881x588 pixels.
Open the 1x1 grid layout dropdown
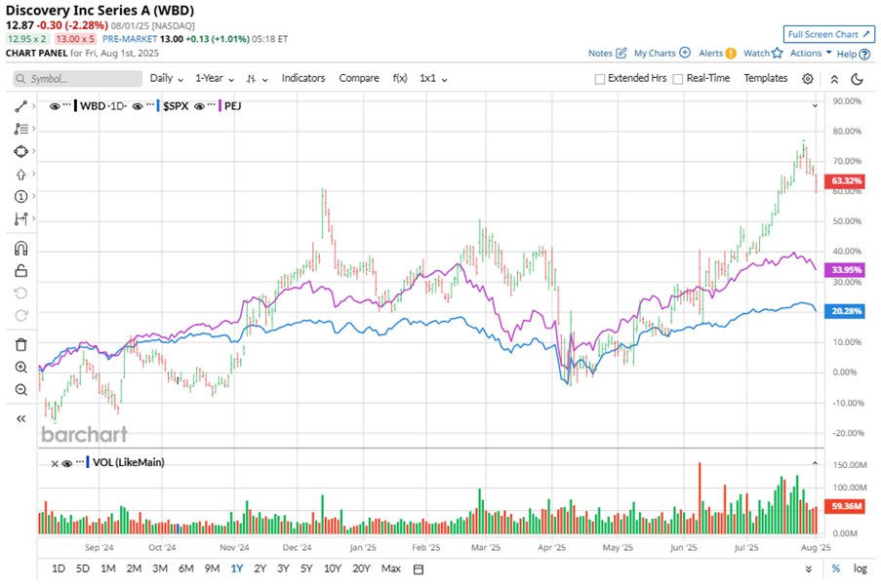pos(433,79)
